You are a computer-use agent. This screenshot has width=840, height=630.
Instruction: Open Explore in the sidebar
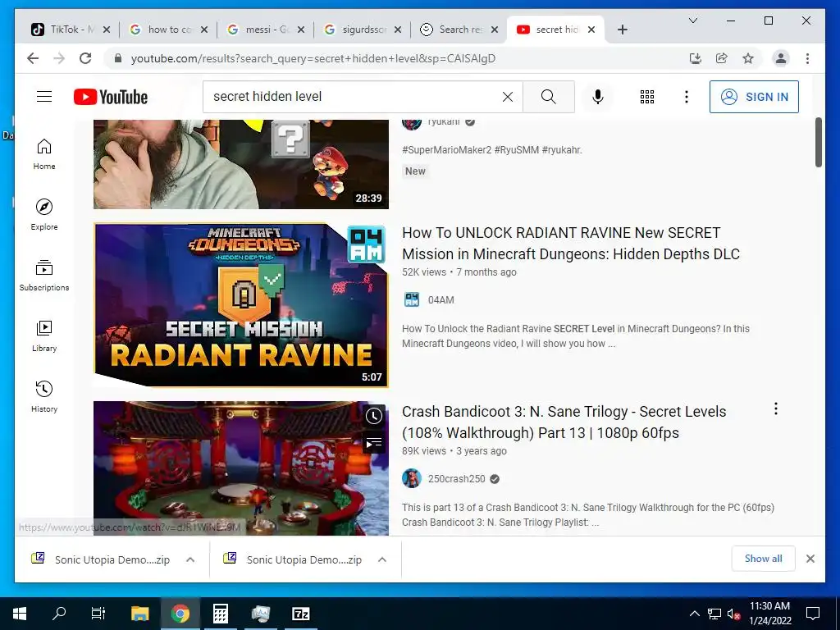(x=44, y=214)
